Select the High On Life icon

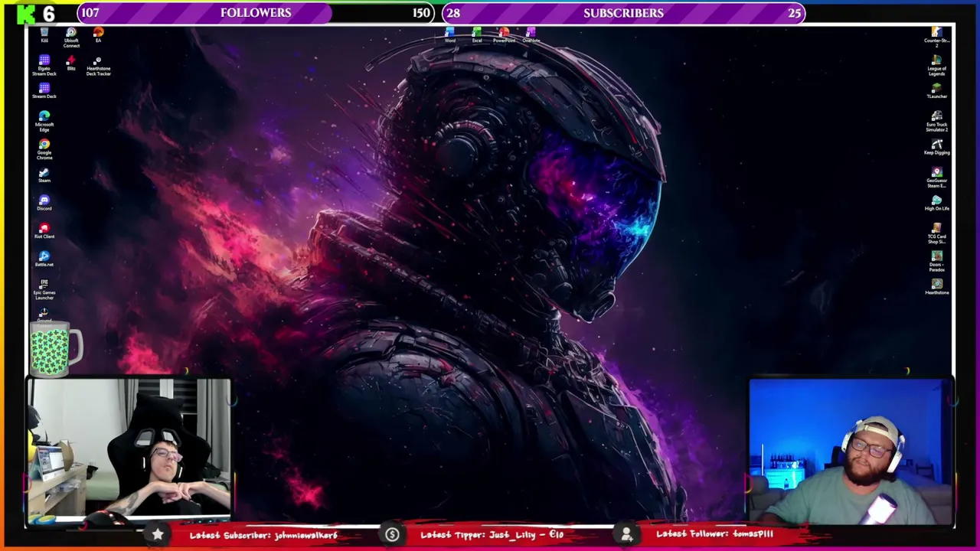(936, 203)
